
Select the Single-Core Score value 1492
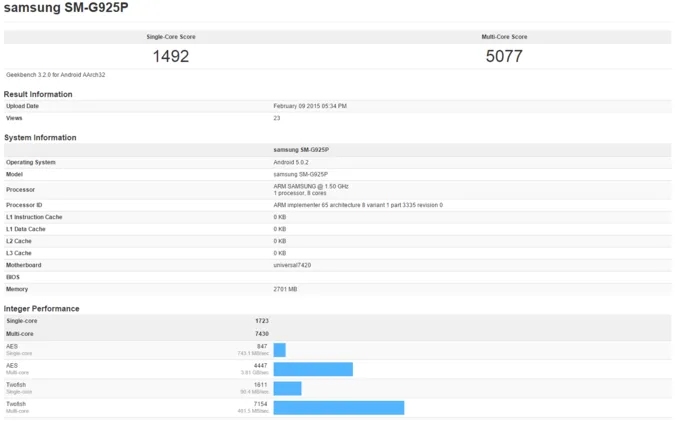171,56
